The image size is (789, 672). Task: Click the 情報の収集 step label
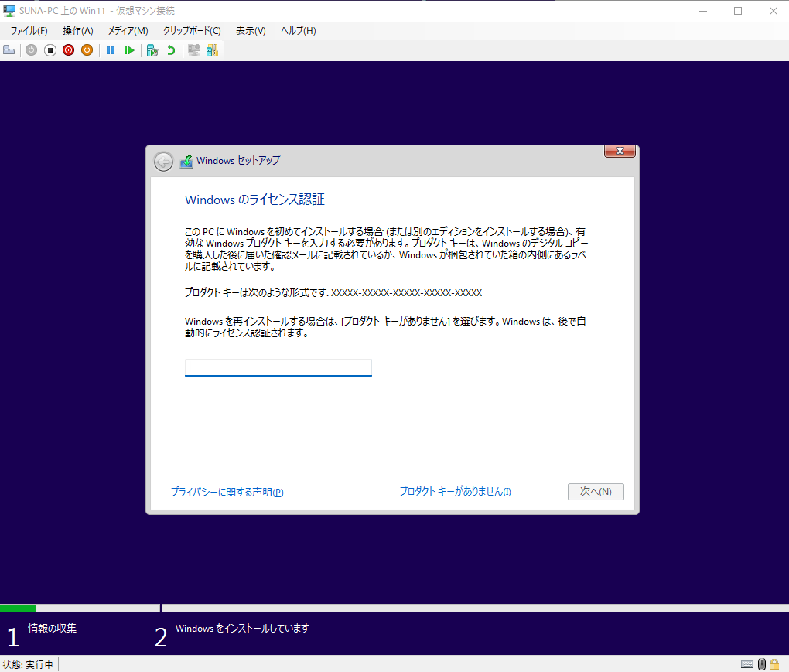(x=53, y=628)
